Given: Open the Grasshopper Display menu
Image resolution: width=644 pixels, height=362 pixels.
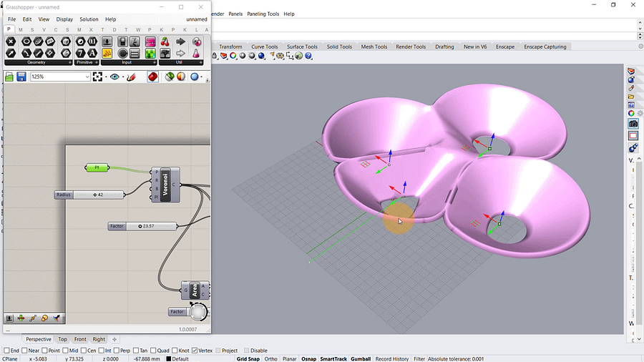Looking at the screenshot, I should (64, 19).
